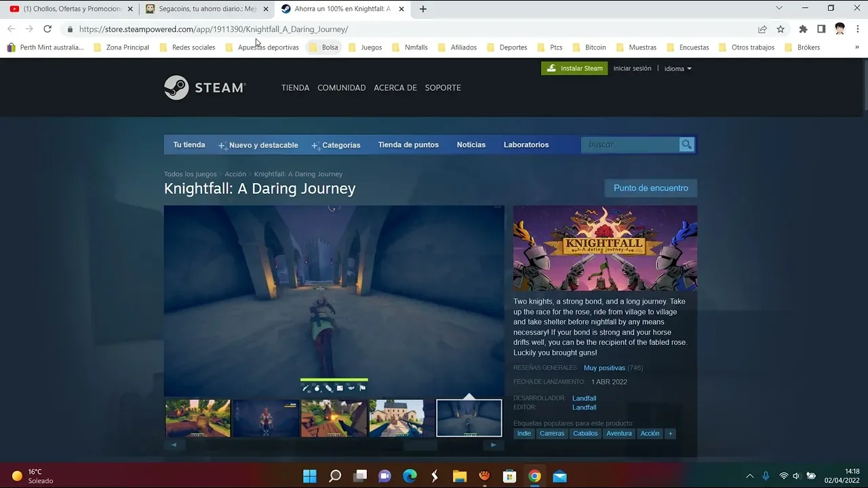The image size is (868, 488).
Task: Open the weather widget showing 16°C
Action: tap(33, 476)
